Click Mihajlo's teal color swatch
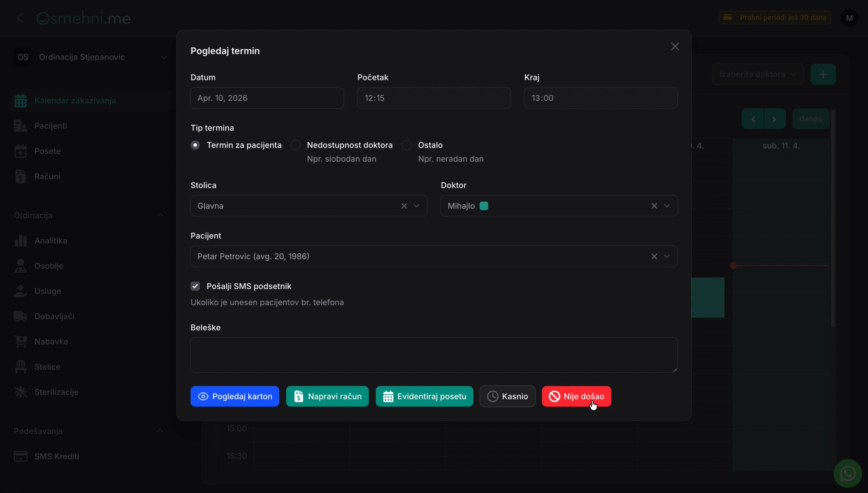Viewport: 868px width, 493px height. pos(484,206)
